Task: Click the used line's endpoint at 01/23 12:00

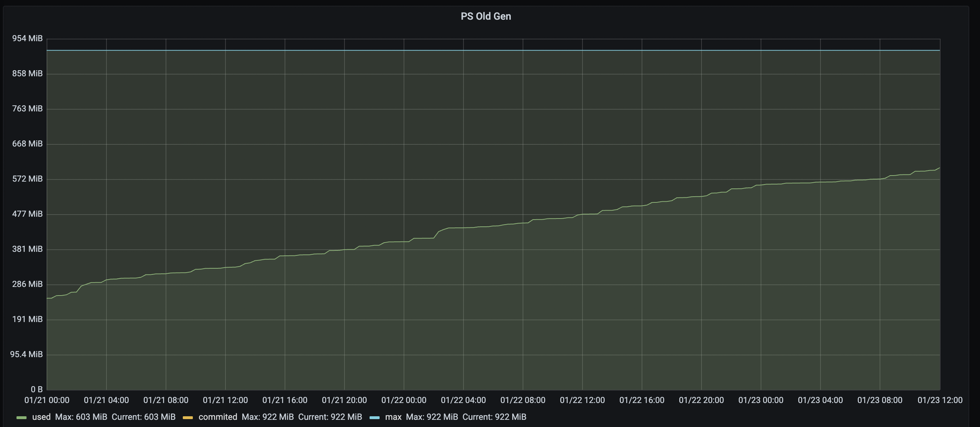Action: click(x=939, y=168)
